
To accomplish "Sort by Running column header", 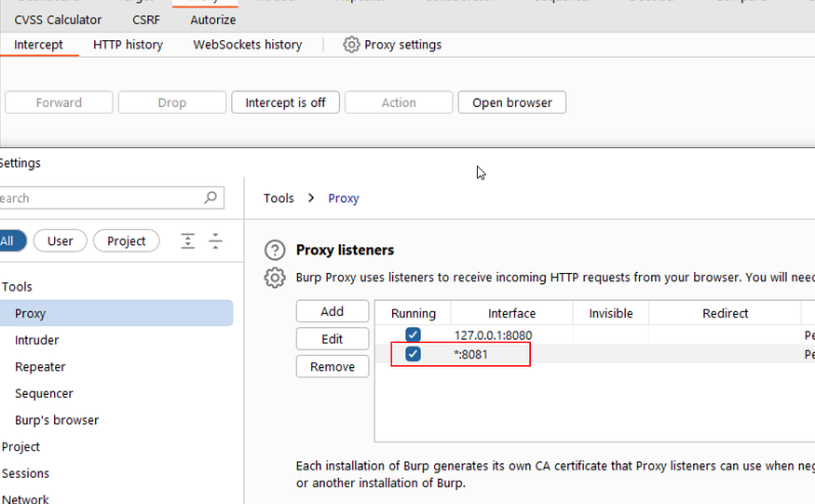I will (414, 313).
